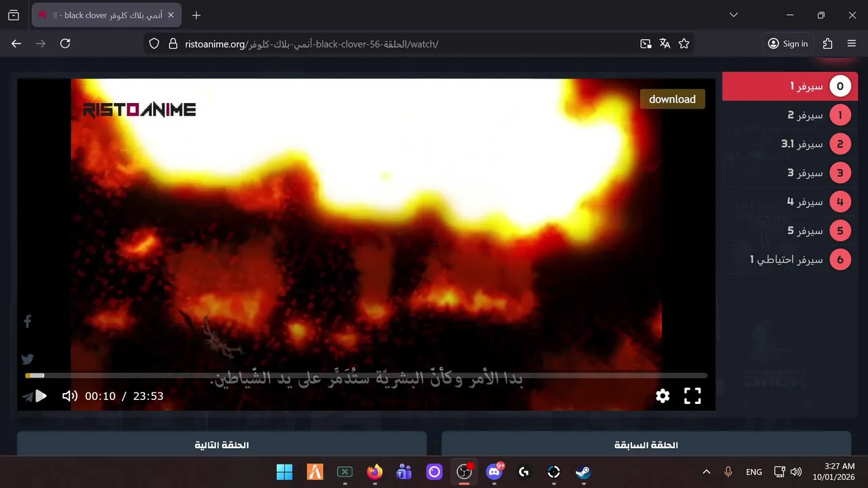The image size is (868, 488).
Task: Click the 23:53 video duration text
Action: point(148,396)
